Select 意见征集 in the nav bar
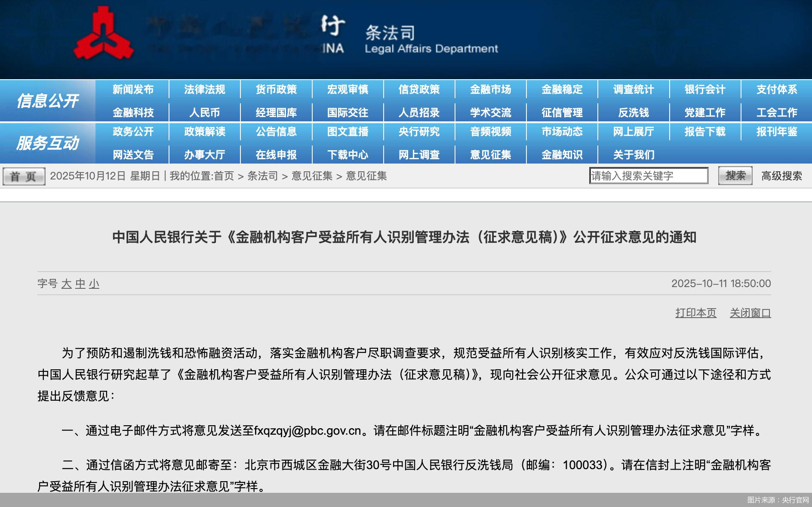This screenshot has width=812, height=507. click(x=490, y=155)
